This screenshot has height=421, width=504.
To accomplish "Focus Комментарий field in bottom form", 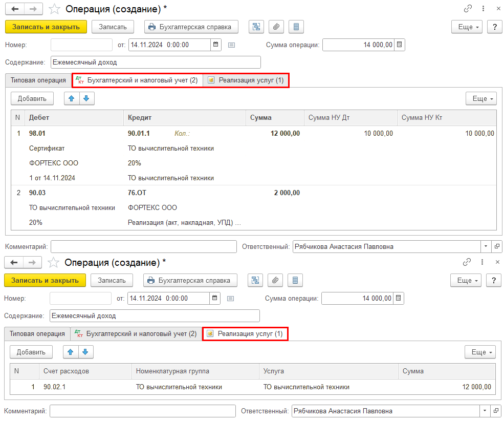I will pos(143,411).
